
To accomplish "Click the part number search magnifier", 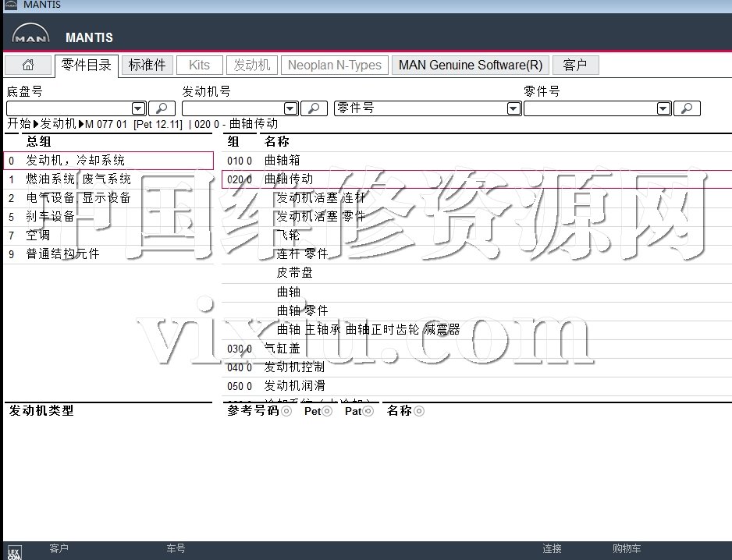I will (x=687, y=108).
